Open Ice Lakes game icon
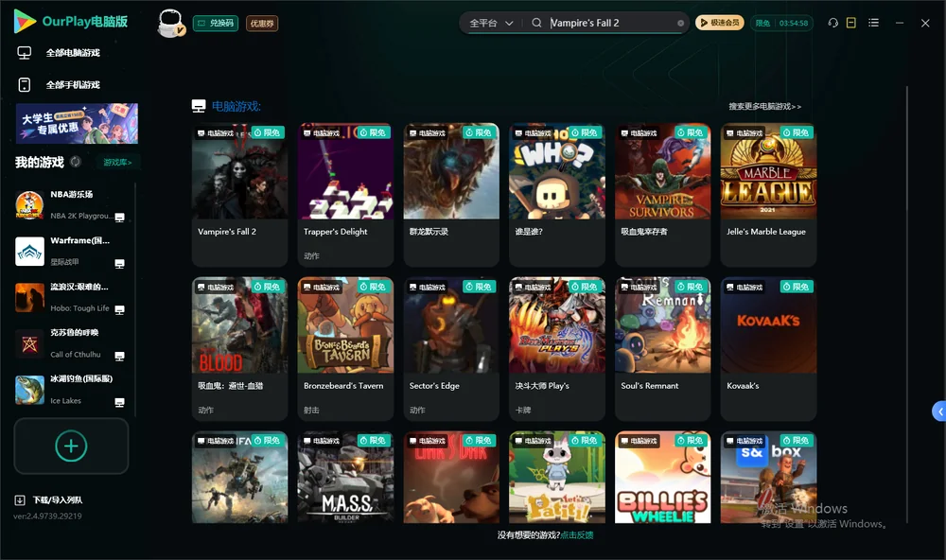This screenshot has height=560, width=946. [x=29, y=390]
